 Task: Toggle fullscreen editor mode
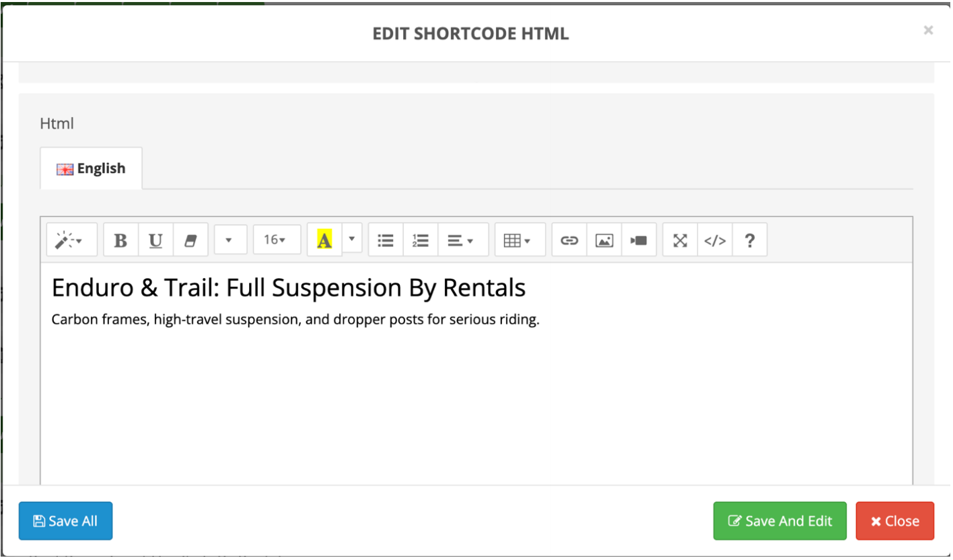pos(680,240)
